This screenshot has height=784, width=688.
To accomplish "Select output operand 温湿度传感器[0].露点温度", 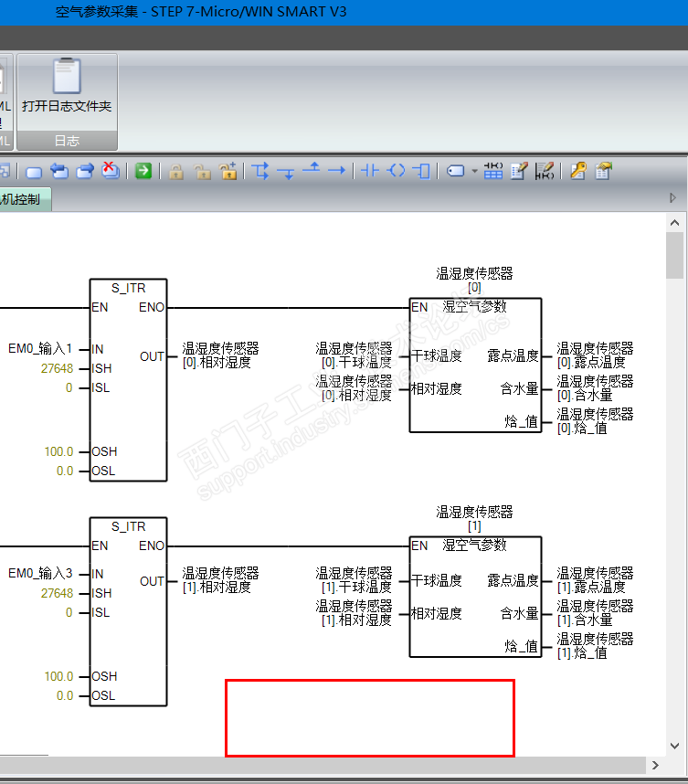I will (595, 355).
